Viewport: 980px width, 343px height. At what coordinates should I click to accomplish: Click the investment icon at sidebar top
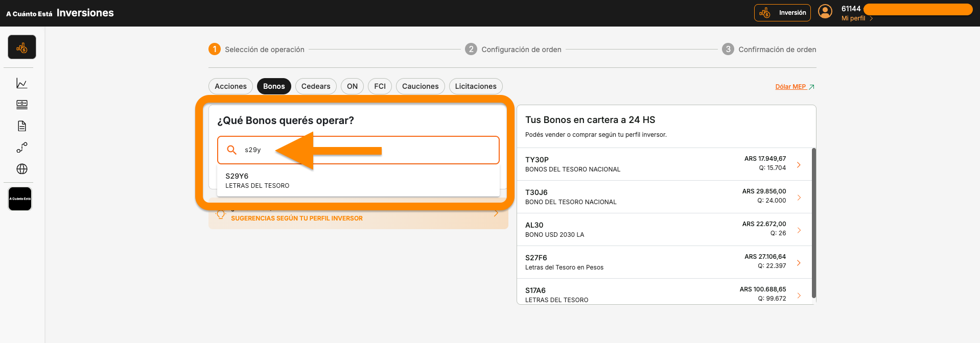pyautogui.click(x=21, y=47)
